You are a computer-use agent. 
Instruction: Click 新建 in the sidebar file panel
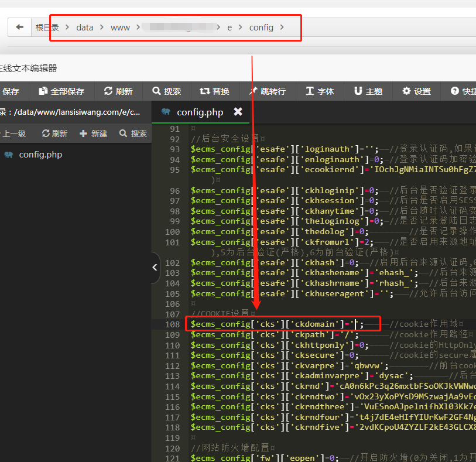pos(94,134)
